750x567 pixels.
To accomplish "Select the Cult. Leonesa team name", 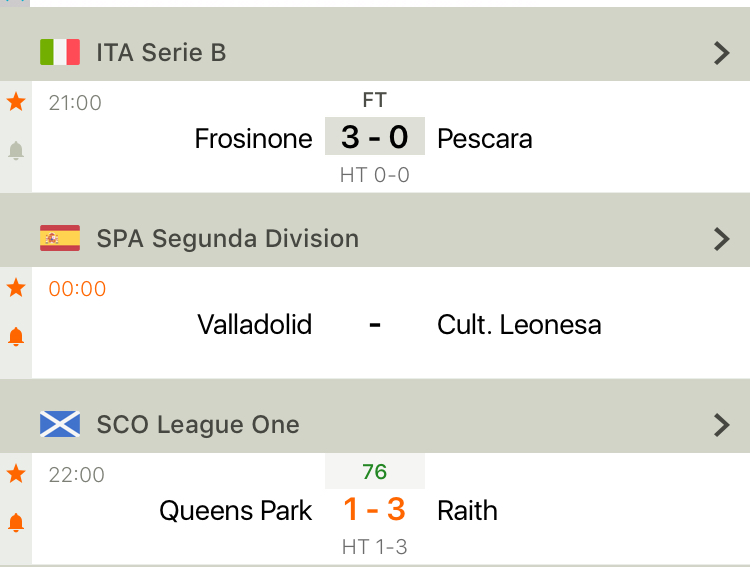I will tap(519, 325).
